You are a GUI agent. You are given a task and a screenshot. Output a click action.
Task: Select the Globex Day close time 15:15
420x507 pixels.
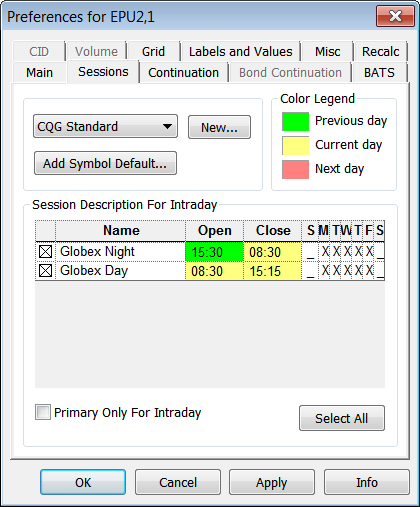coord(272,271)
